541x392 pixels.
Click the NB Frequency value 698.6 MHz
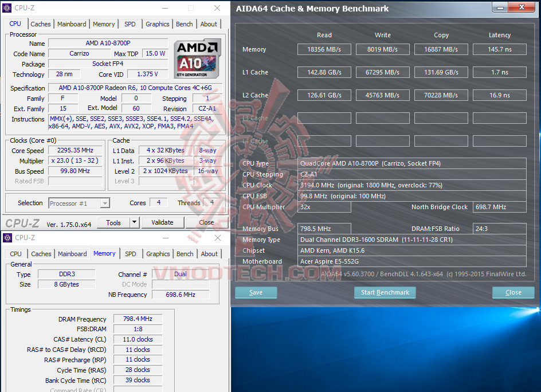[181, 295]
